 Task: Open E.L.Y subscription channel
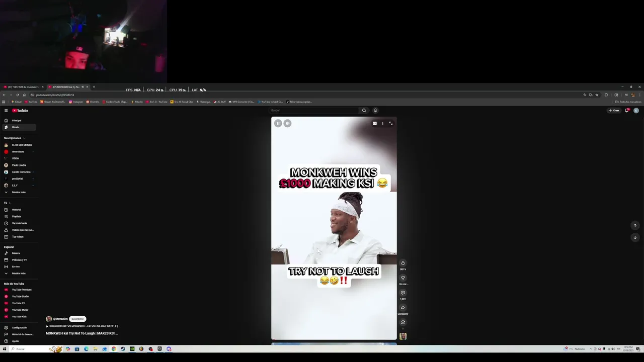(18, 186)
